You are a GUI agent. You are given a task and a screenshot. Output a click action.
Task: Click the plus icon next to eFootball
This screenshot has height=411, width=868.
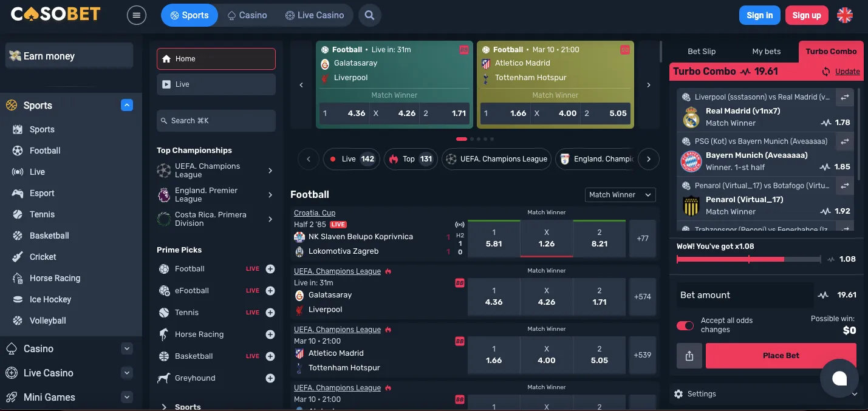(x=270, y=291)
